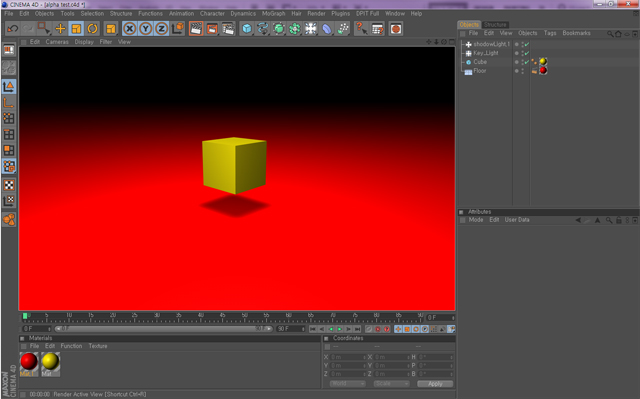Open Materials panel Texture menu
Image resolution: width=640 pixels, height=399 pixels.
coord(98,346)
